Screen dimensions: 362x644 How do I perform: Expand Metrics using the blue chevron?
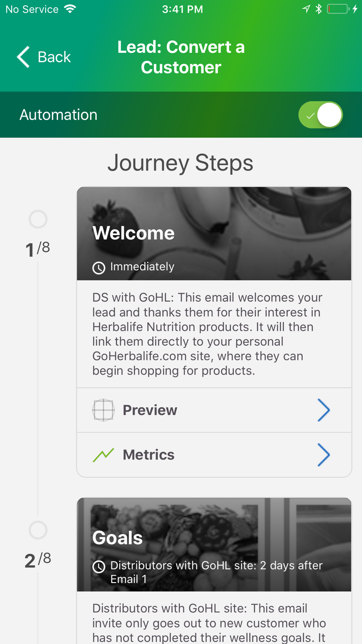point(323,455)
